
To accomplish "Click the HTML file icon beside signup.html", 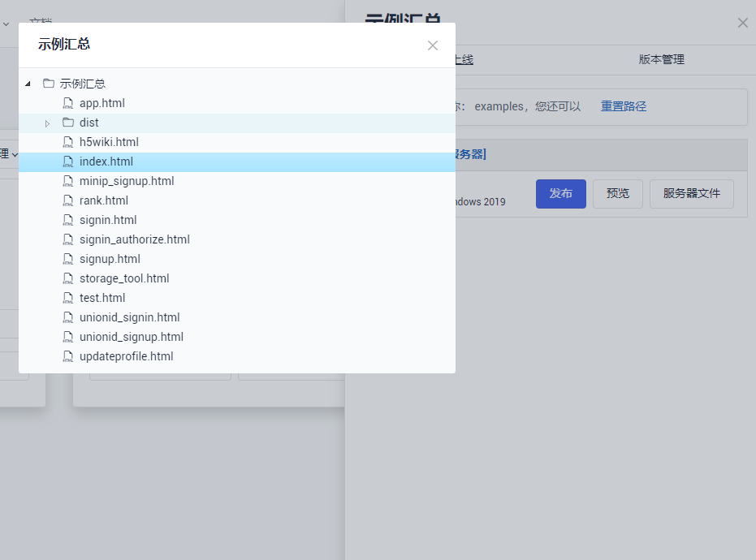I will click(68, 259).
